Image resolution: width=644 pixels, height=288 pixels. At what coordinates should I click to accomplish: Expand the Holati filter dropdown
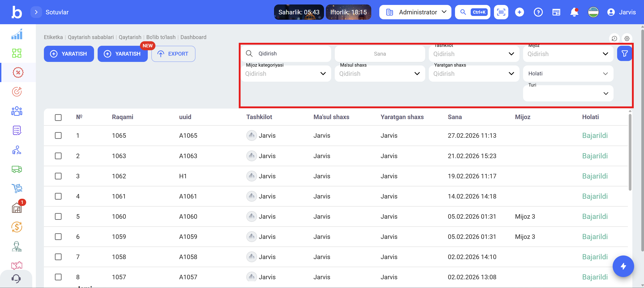point(568,74)
